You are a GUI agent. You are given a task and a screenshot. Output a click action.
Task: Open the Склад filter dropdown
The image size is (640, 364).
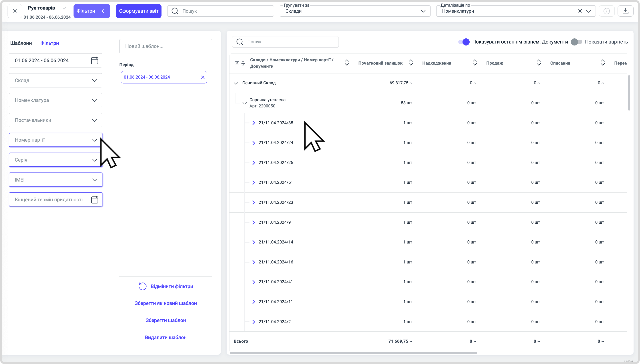56,81
